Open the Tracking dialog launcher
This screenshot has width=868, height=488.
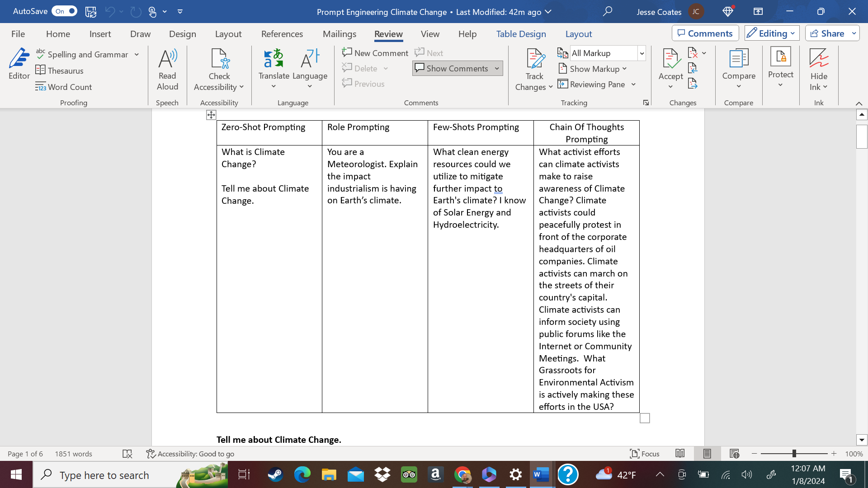point(646,103)
